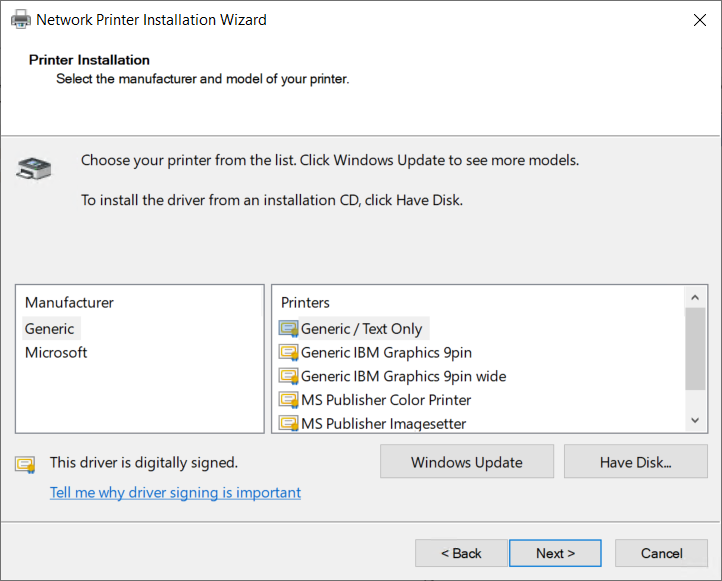This screenshot has width=722, height=581.
Task: Click the Printers list scrollbar thumb
Action: pos(695,349)
